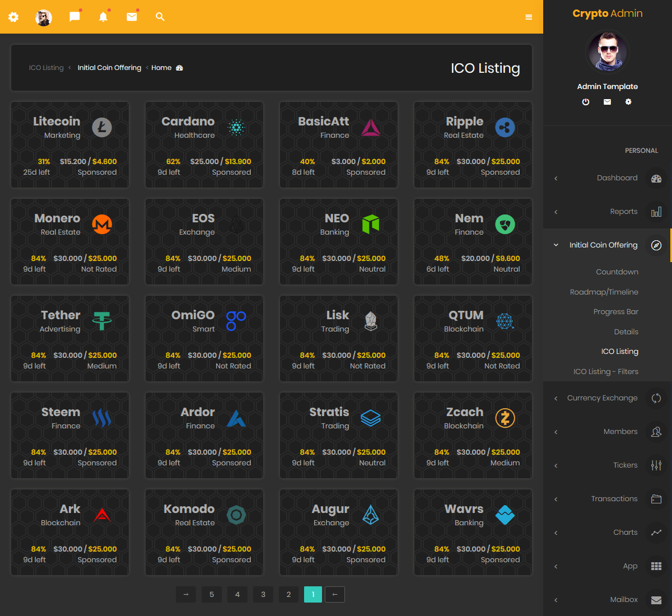Click the Members people icon

[656, 432]
